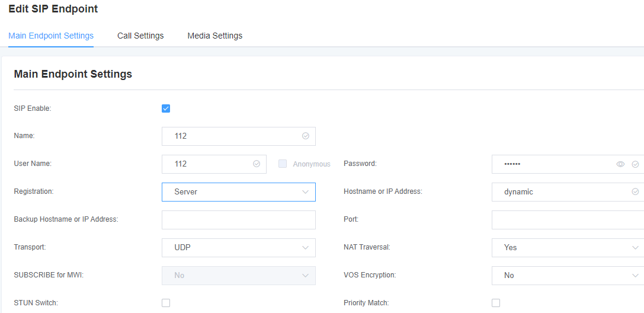Viewport: 644px width, 313px height.
Task: Click the check-circle icon in the Hostname field
Action: (635, 192)
